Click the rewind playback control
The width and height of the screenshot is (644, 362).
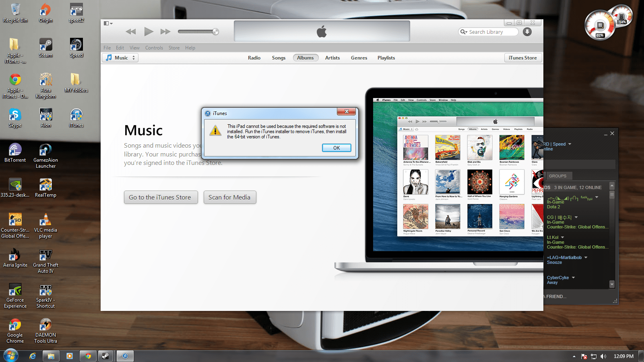click(x=130, y=31)
